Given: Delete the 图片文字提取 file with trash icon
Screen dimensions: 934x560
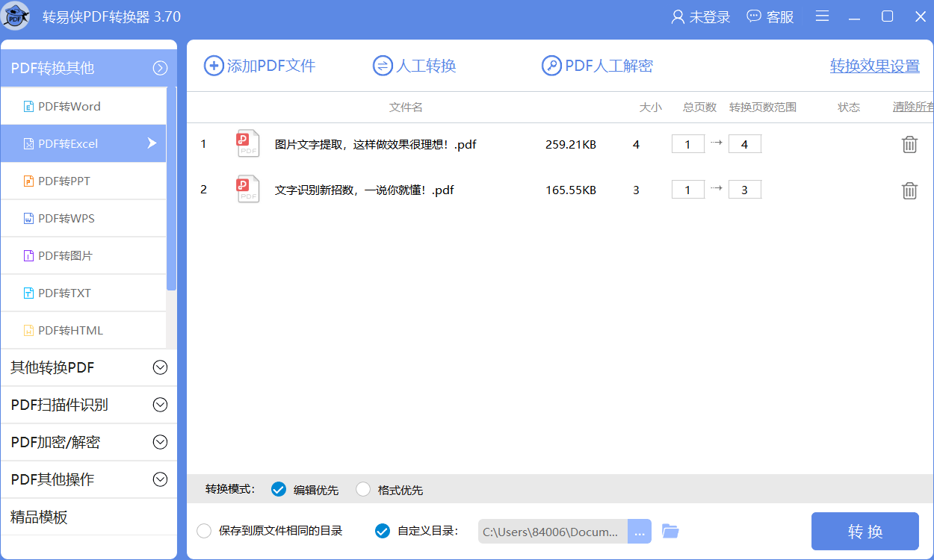Looking at the screenshot, I should (x=909, y=144).
